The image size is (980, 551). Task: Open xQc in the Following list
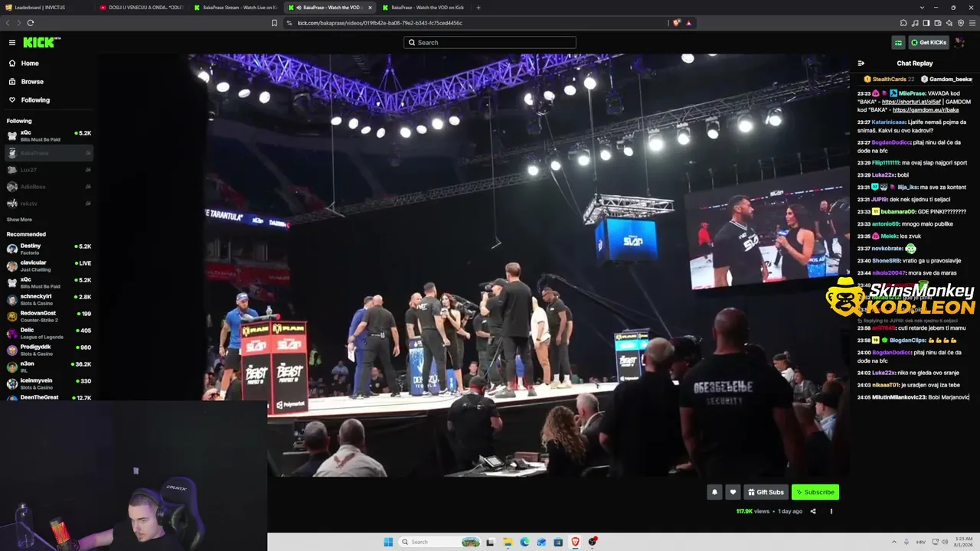pos(49,135)
